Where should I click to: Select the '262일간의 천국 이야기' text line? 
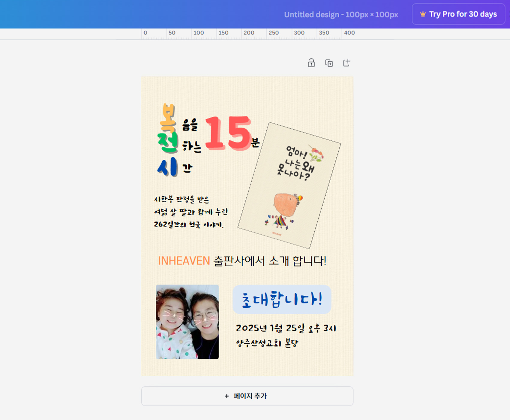(188, 224)
